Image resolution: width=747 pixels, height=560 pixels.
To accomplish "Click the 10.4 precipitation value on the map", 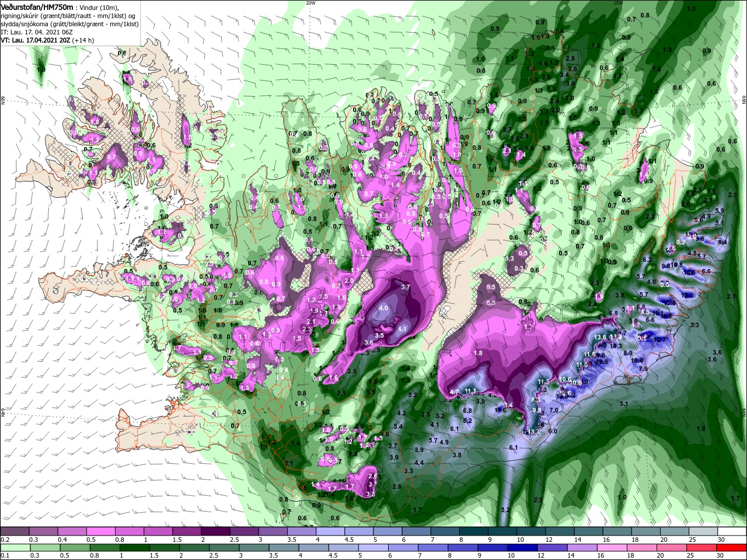I will [x=637, y=361].
